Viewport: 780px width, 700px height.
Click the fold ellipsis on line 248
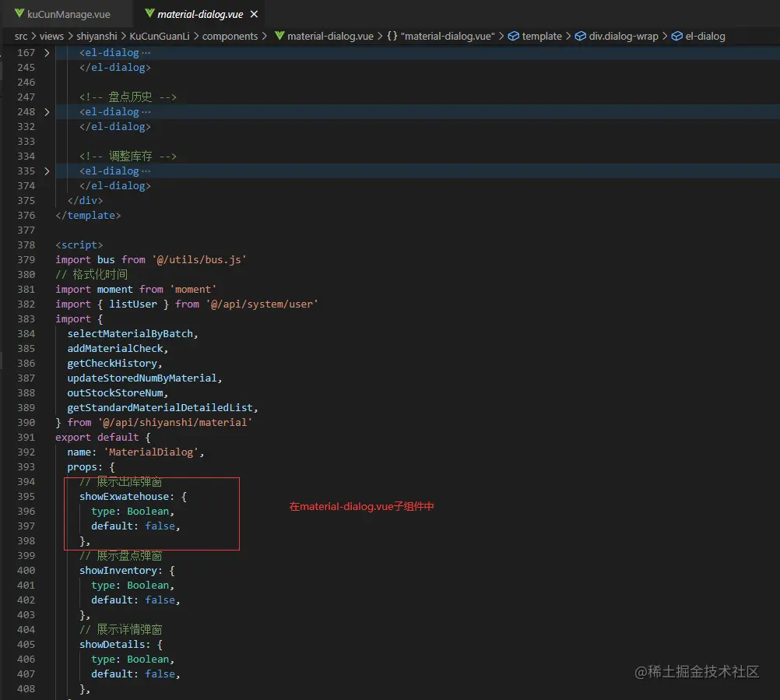point(146,112)
